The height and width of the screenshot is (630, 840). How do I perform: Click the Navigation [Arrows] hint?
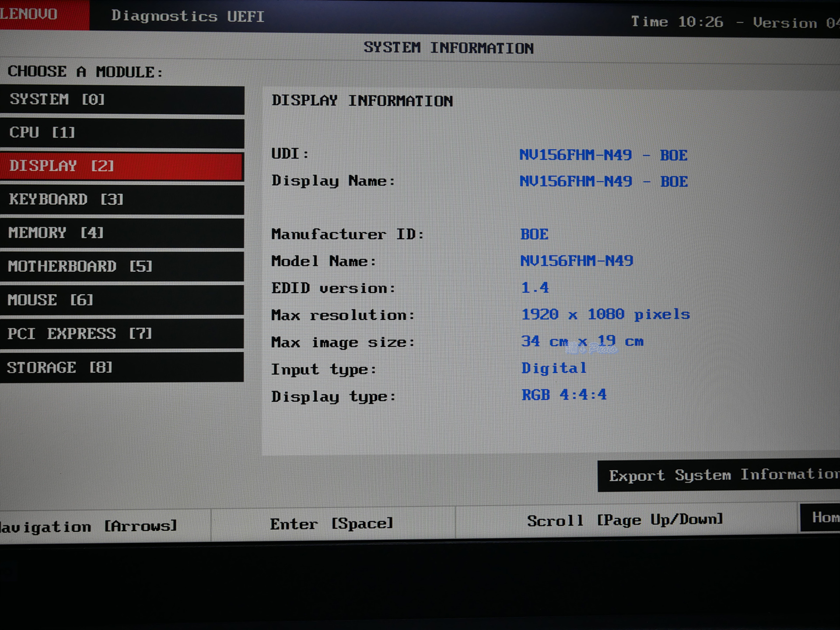pyautogui.click(x=89, y=526)
